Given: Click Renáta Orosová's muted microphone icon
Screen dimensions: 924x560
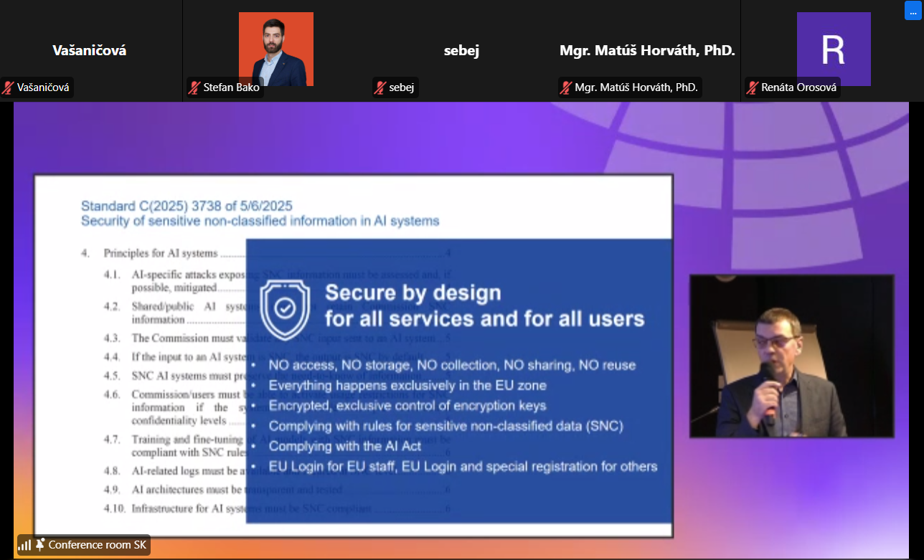Looking at the screenshot, I should 753,88.
